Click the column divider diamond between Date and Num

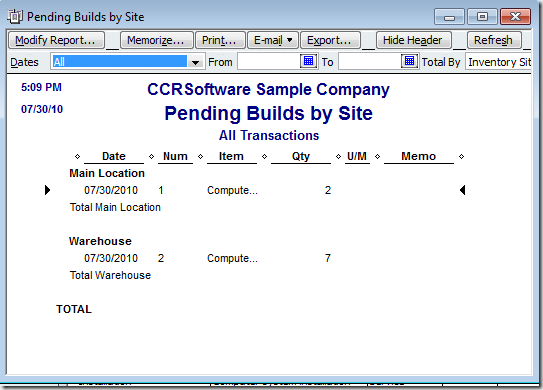[151, 157]
